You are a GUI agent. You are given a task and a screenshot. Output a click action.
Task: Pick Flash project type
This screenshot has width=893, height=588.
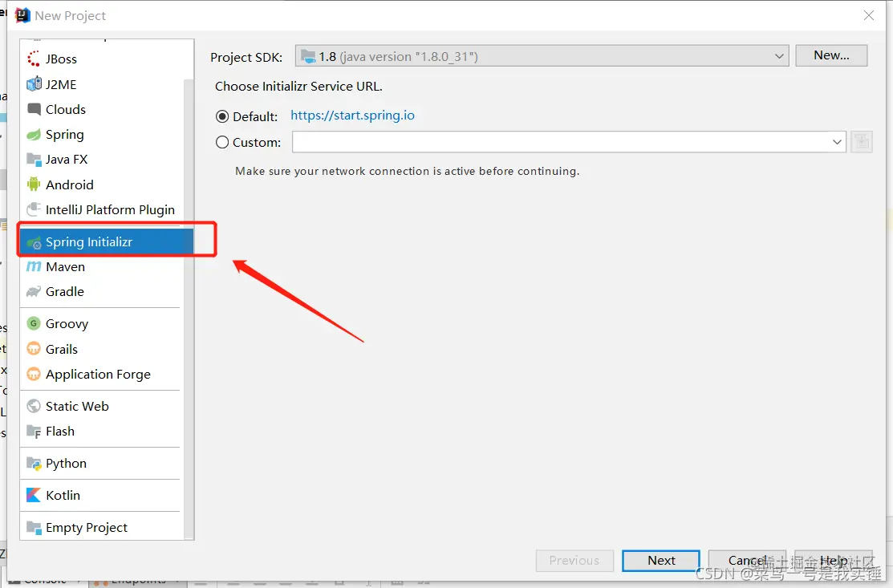click(102, 432)
